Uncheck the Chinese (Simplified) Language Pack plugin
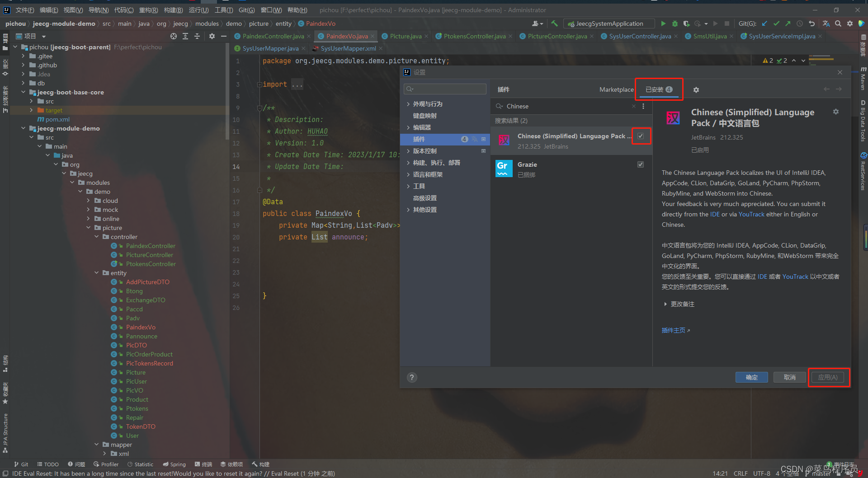 pos(641,136)
